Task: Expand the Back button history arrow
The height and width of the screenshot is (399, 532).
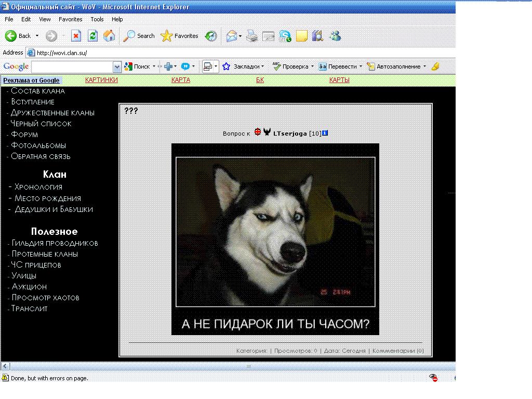Action: pyautogui.click(x=37, y=36)
